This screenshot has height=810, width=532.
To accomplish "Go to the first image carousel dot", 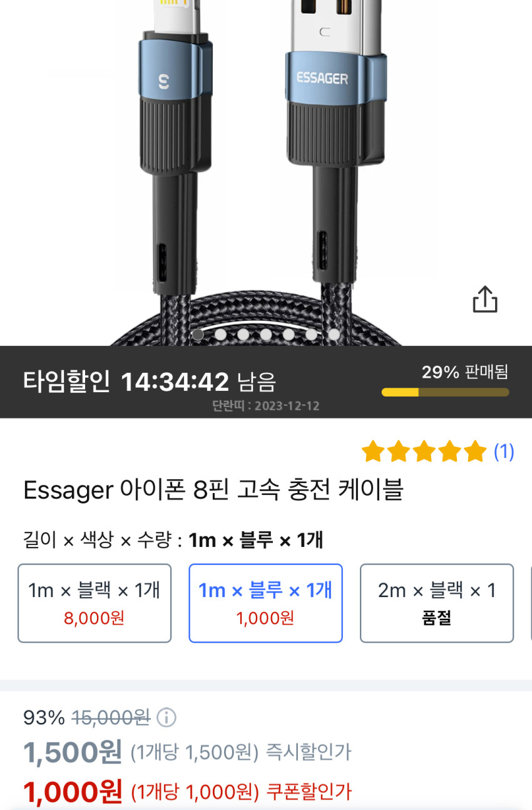I will [x=198, y=335].
